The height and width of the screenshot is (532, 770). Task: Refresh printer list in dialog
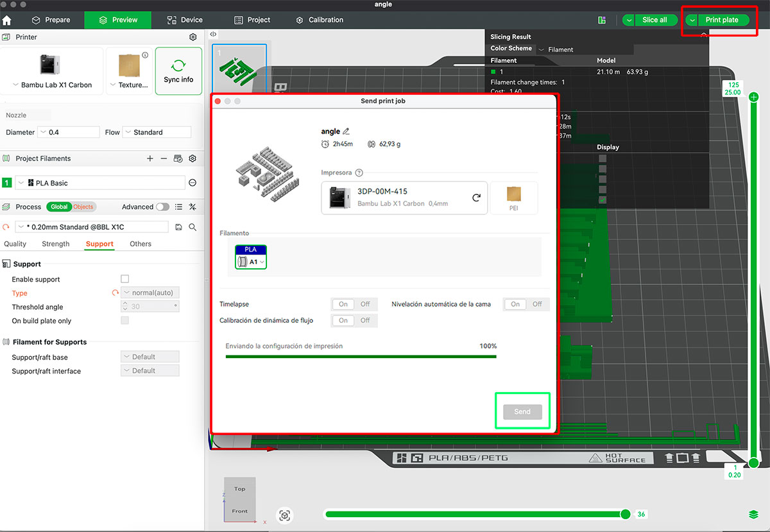click(x=476, y=198)
